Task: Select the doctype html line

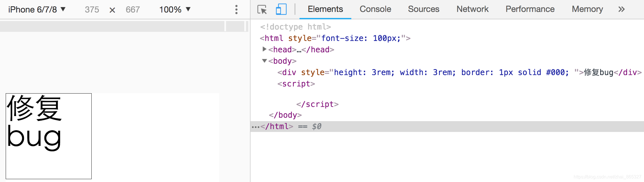Action: (x=296, y=27)
